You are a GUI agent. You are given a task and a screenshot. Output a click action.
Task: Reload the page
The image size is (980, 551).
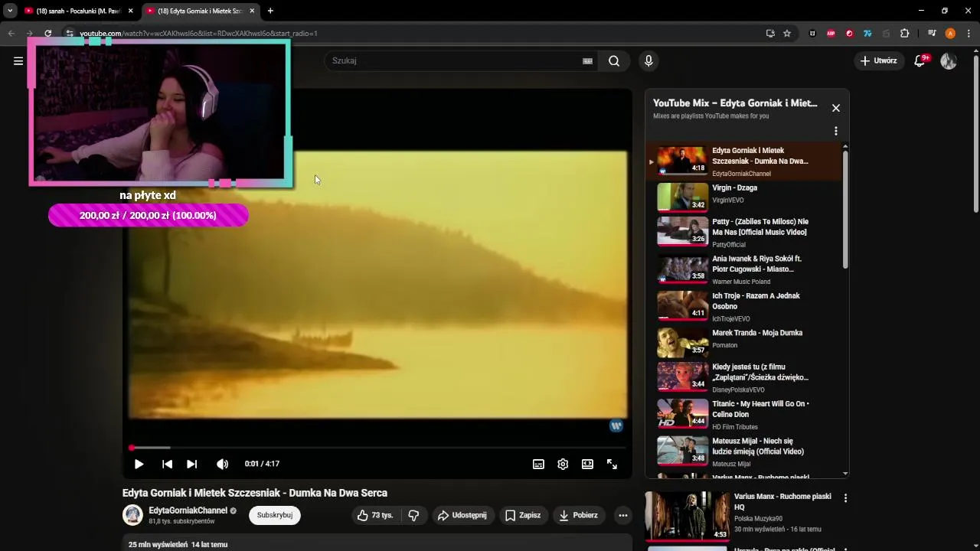point(47,34)
